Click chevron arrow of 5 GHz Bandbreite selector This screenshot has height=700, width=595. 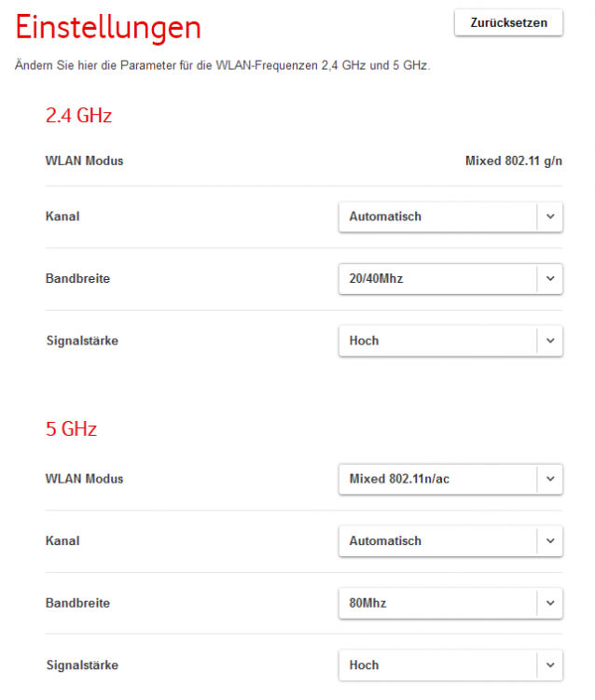(550, 603)
